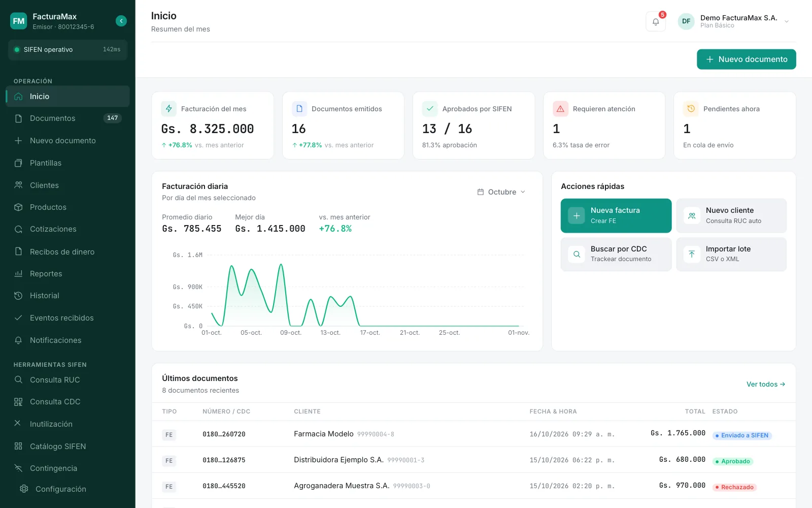Screen dimensions: 812x508
Task: Open Catálogo SIFEN in sidebar
Action: pos(67,447)
